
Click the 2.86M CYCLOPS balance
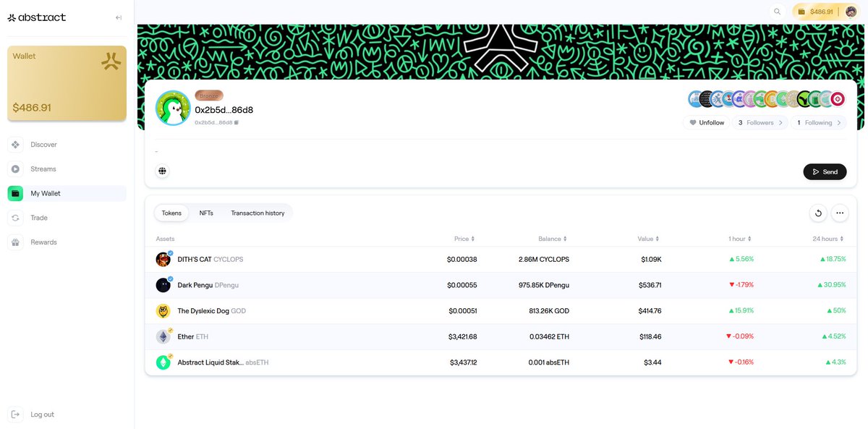(544, 259)
